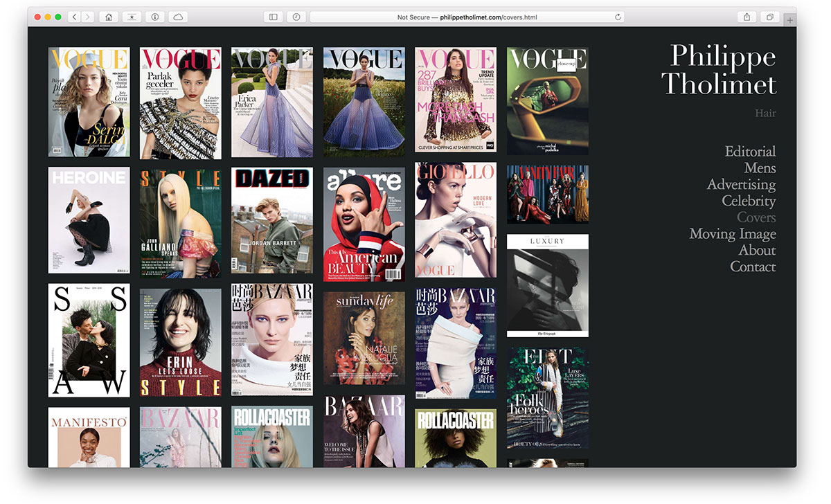
Task: View Style Erin Lets Loose cover
Action: pyautogui.click(x=181, y=343)
